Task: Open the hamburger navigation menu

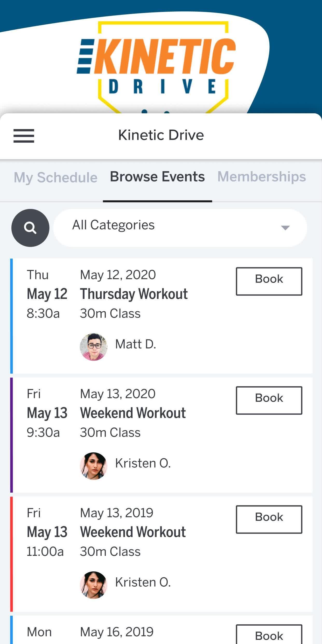Action: click(24, 136)
